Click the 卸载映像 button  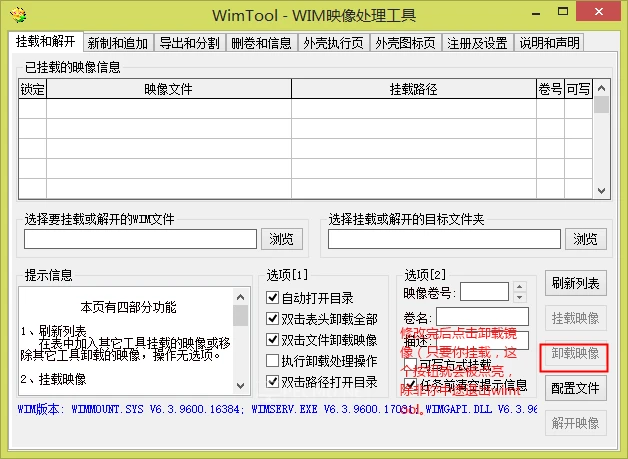click(576, 353)
